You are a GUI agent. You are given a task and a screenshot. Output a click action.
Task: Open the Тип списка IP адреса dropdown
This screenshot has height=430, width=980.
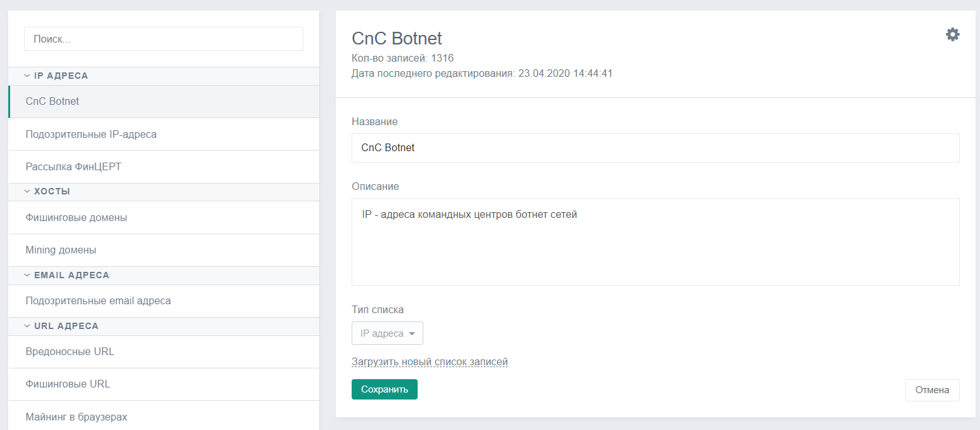387,333
